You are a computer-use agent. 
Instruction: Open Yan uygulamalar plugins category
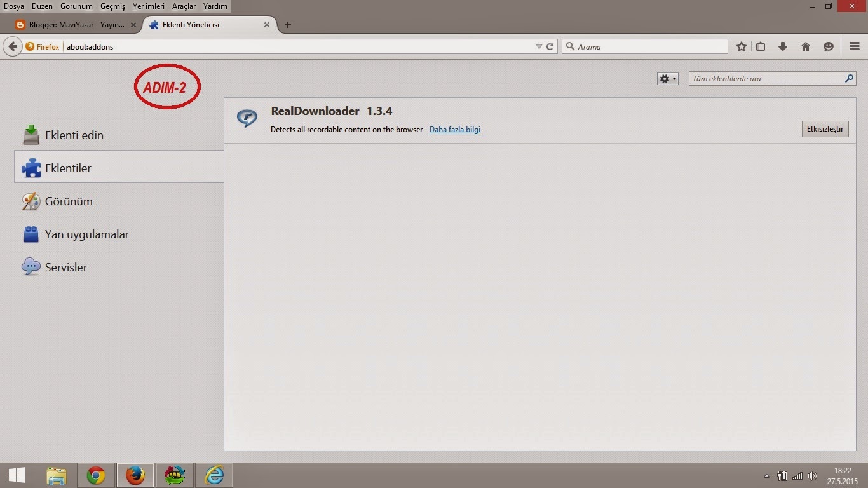pyautogui.click(x=86, y=234)
